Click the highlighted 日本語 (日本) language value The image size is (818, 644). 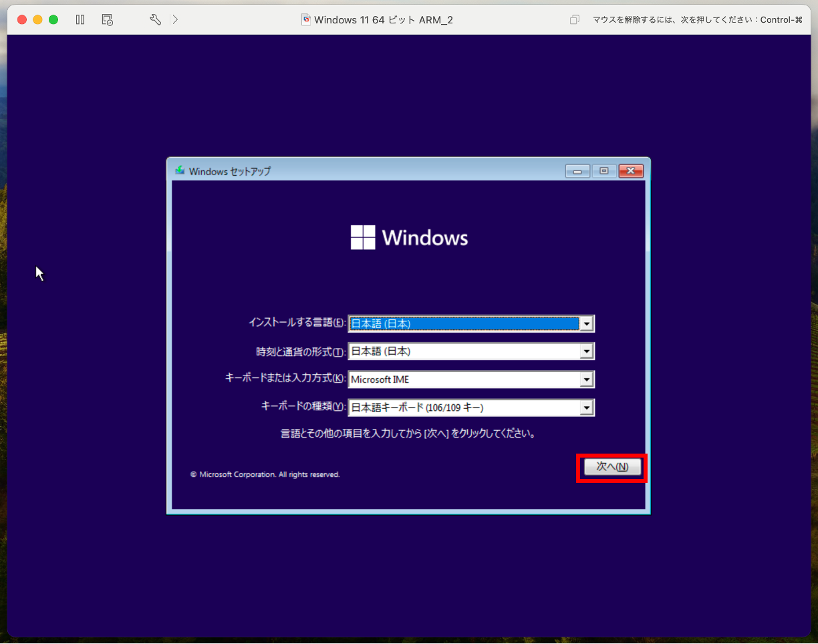click(x=381, y=323)
